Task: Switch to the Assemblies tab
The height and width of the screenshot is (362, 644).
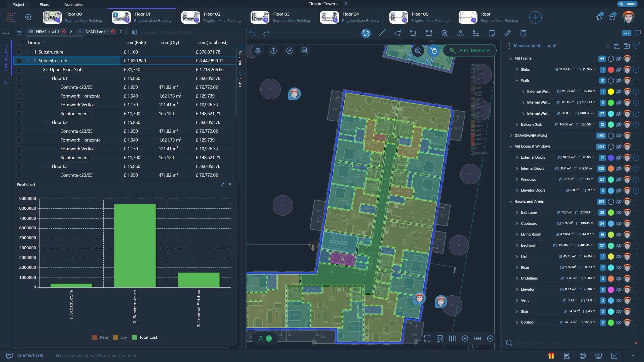Action: point(74,4)
